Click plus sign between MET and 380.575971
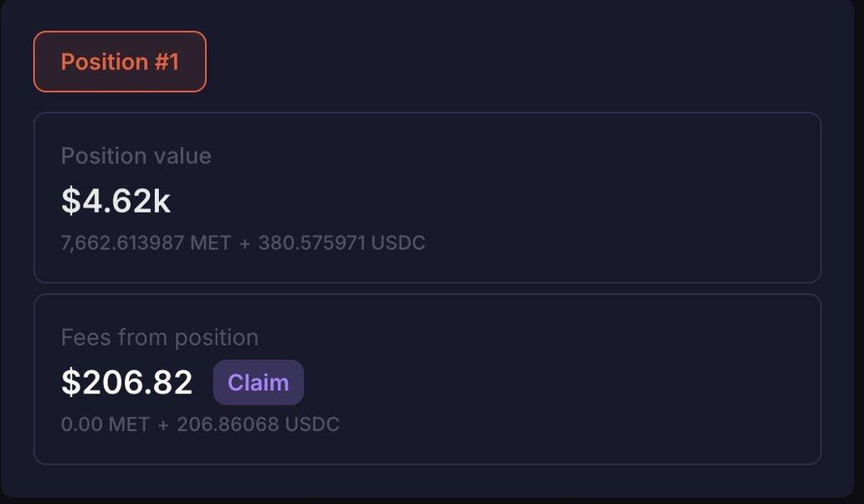 tap(244, 244)
